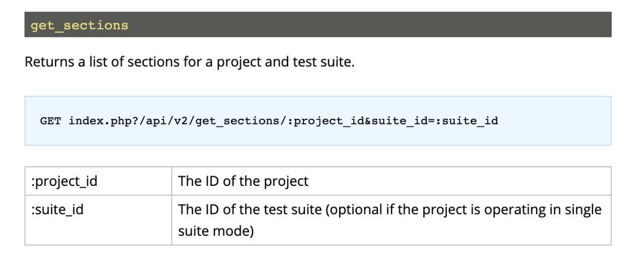The height and width of the screenshot is (270, 644).
Task: Click 'suite mode)' on the last table line
Action: click(216, 232)
